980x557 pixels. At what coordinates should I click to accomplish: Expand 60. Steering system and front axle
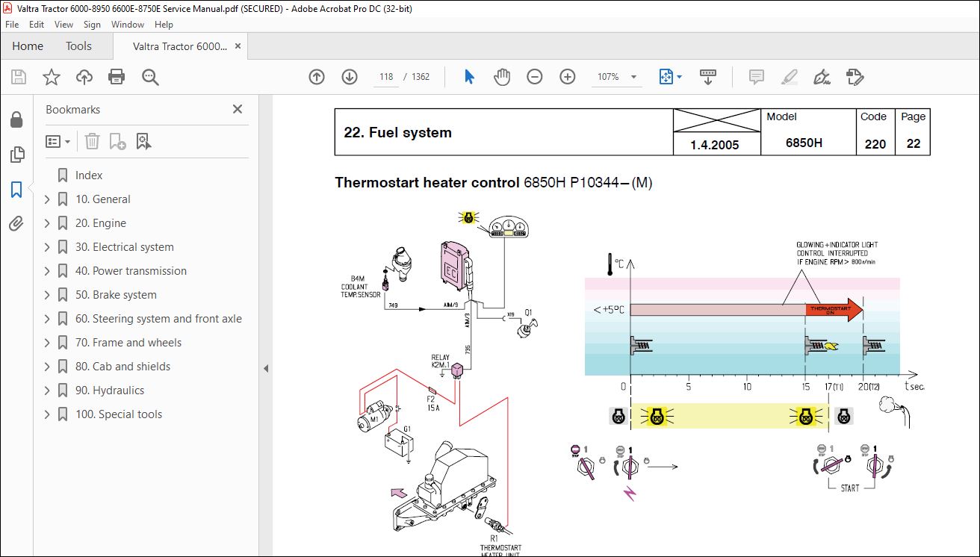(x=48, y=319)
